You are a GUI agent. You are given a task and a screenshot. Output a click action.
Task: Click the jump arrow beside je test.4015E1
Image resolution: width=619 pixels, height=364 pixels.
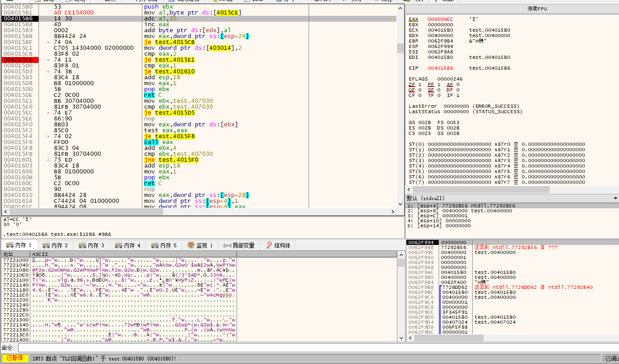click(x=48, y=60)
